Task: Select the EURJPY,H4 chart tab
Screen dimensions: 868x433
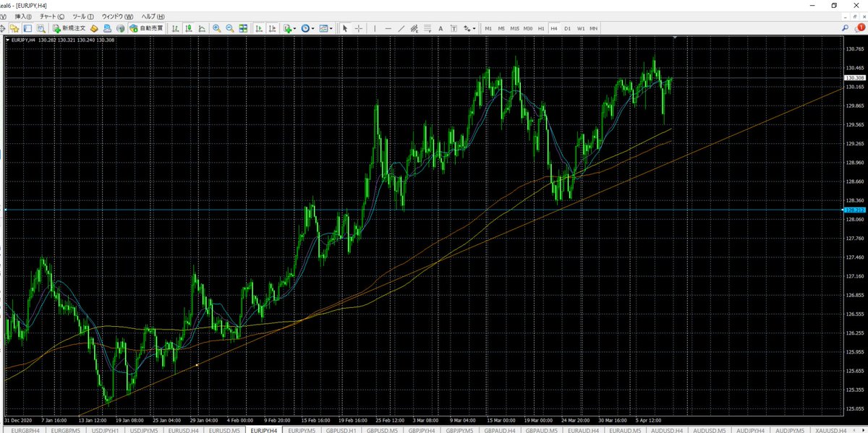Action: tap(265, 429)
